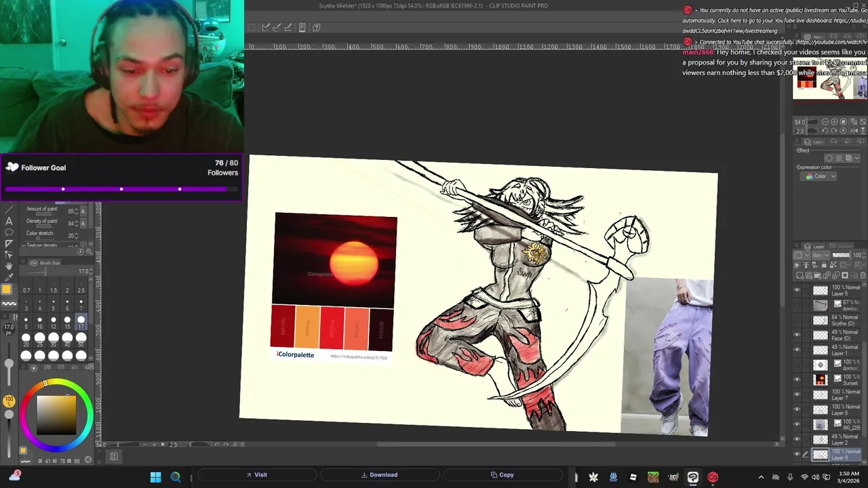Open Expression color dropdown
The height and width of the screenshot is (488, 868).
(x=818, y=176)
